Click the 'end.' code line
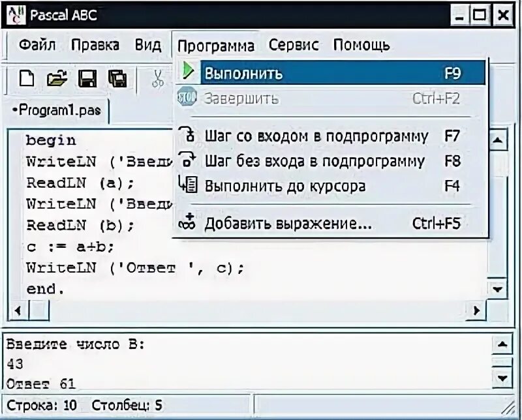 coord(45,289)
